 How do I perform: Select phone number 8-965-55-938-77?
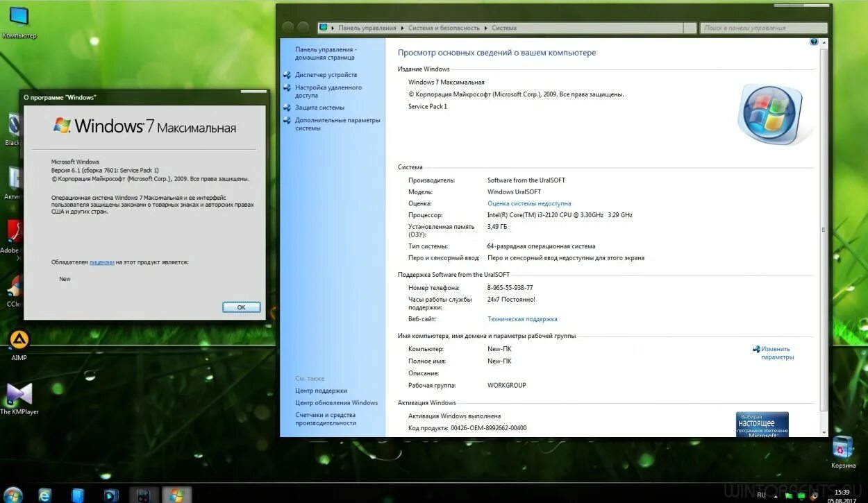point(510,288)
